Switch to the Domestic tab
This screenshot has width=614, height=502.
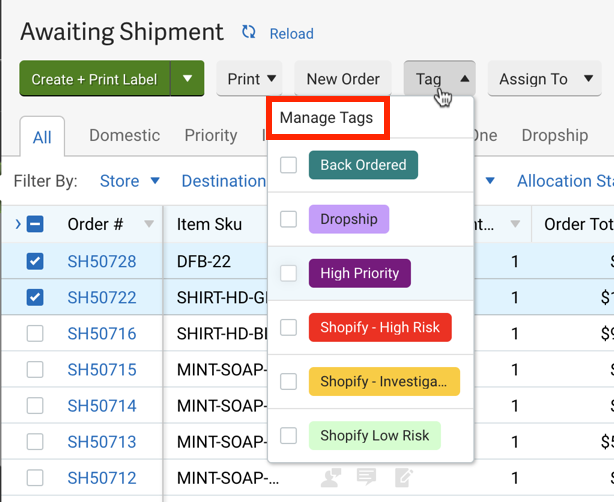pyautogui.click(x=124, y=135)
